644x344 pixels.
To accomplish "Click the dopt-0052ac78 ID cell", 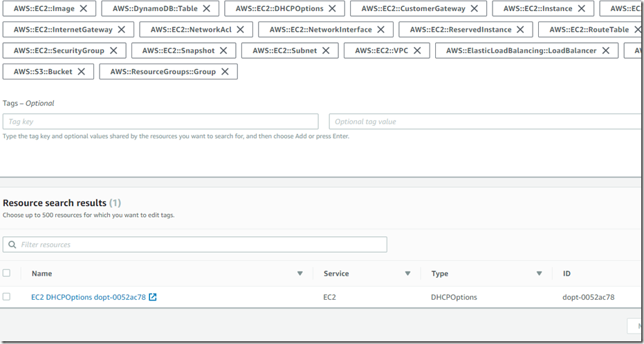I will pyautogui.click(x=588, y=297).
